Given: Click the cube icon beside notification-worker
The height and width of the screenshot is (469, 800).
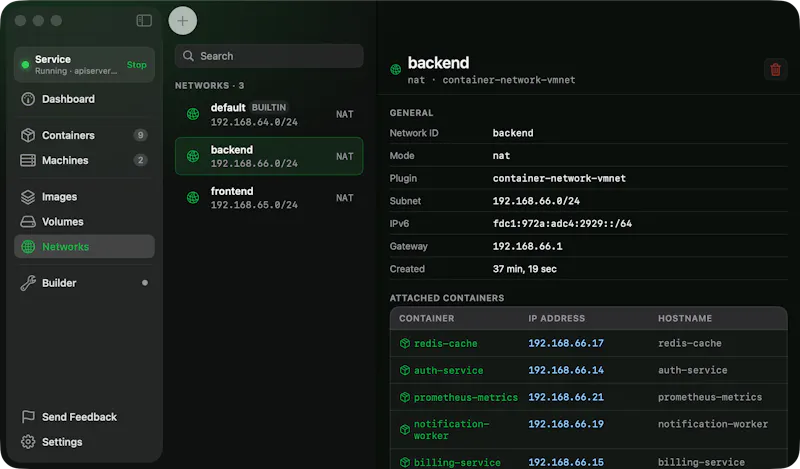Looking at the screenshot, I should pos(405,430).
